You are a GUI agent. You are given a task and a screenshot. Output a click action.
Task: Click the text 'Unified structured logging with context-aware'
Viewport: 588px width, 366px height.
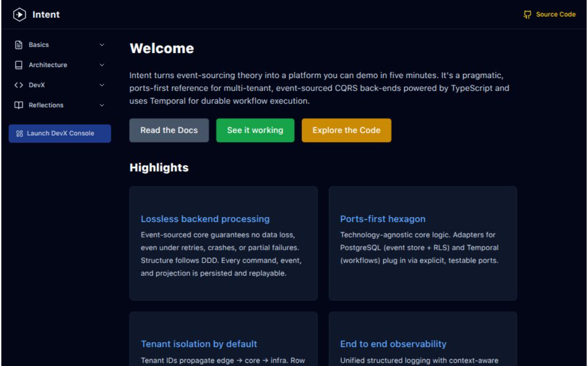[419, 361]
